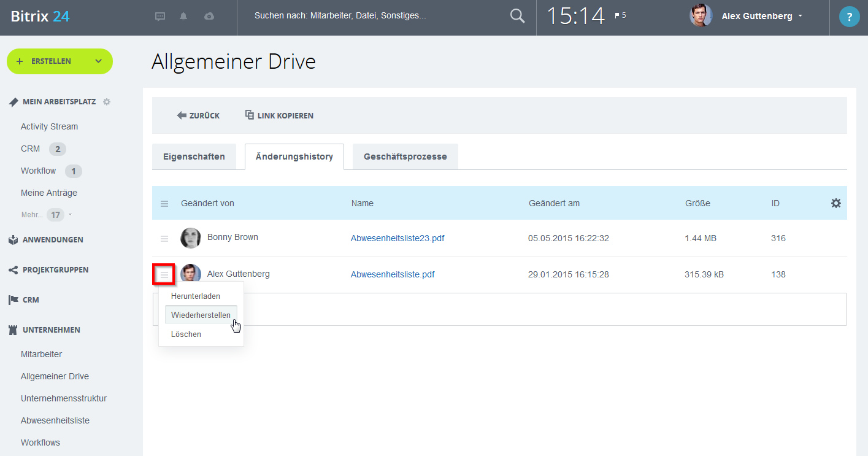Select Wiederherstellen from the context menu

[201, 314]
